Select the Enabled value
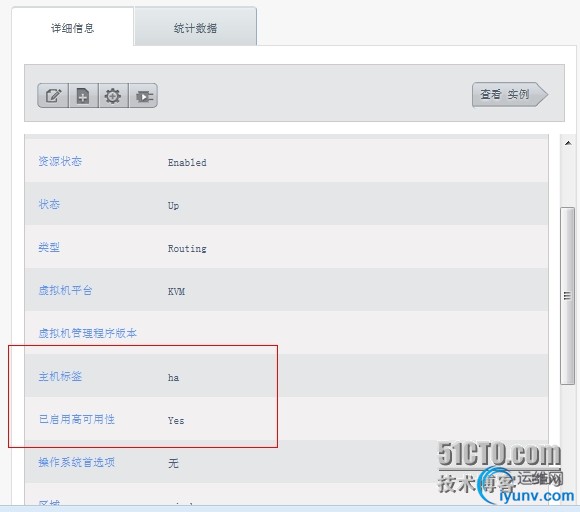 coord(187,162)
